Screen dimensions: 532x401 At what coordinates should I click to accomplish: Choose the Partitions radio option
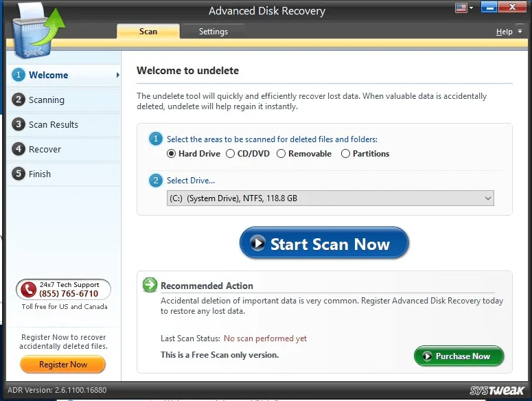[x=345, y=154]
